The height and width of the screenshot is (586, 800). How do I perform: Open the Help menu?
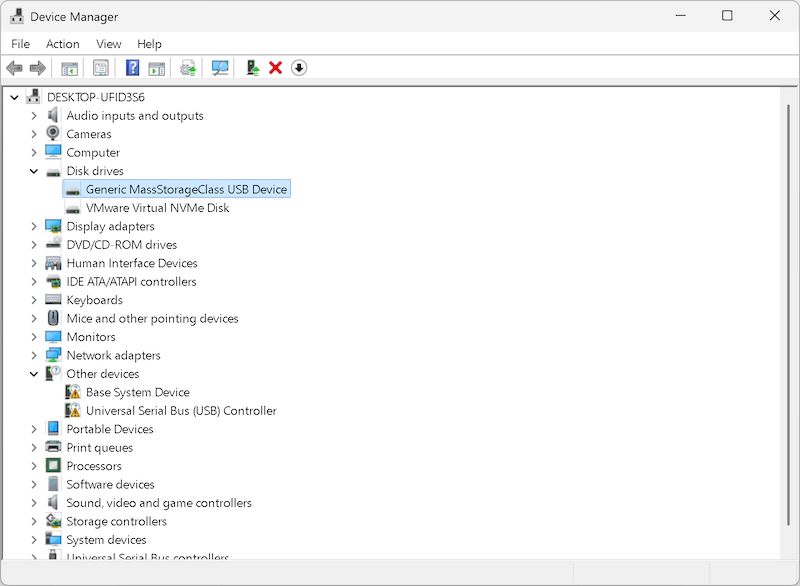pyautogui.click(x=150, y=43)
